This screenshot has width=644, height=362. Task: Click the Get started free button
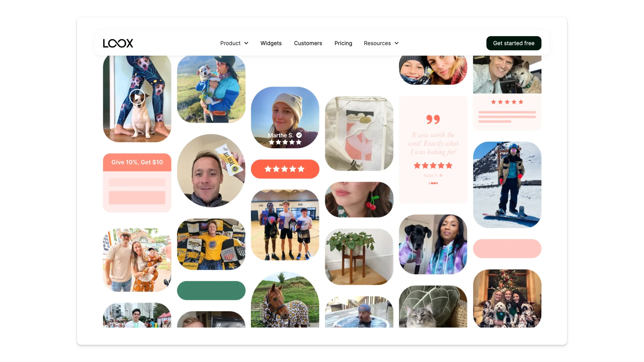click(514, 43)
